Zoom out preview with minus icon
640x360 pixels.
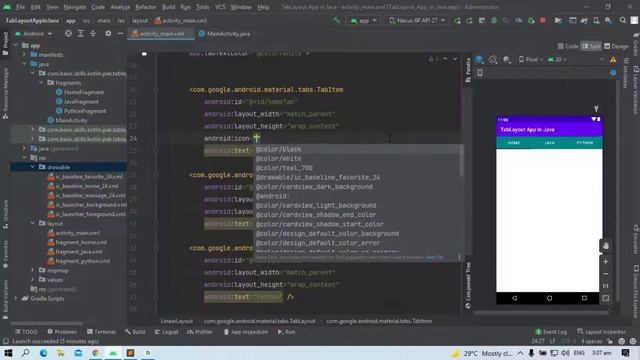(606, 274)
